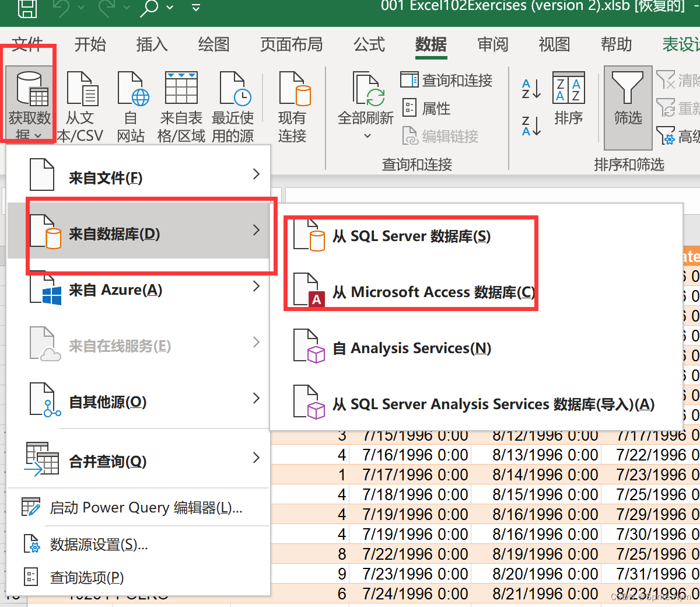Image resolution: width=700 pixels, height=607 pixels.
Task: Launch Power Query Editor (启动 Power Query 编辑器)
Action: 138,508
